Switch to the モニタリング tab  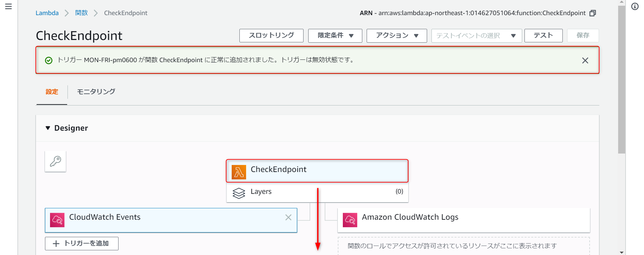(x=96, y=92)
